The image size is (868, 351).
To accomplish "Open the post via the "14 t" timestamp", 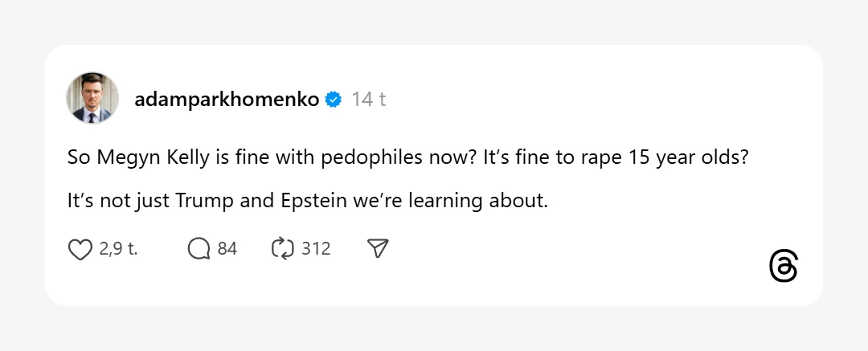I will (369, 100).
